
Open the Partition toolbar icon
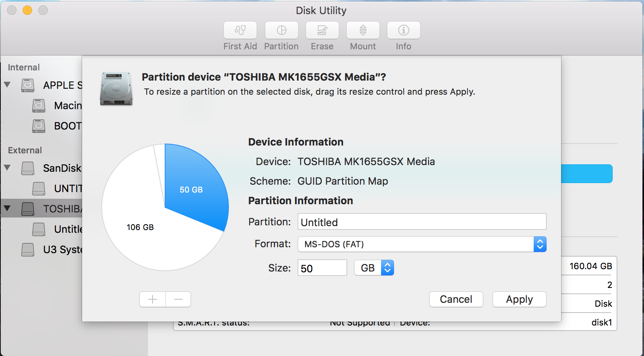coord(282,30)
